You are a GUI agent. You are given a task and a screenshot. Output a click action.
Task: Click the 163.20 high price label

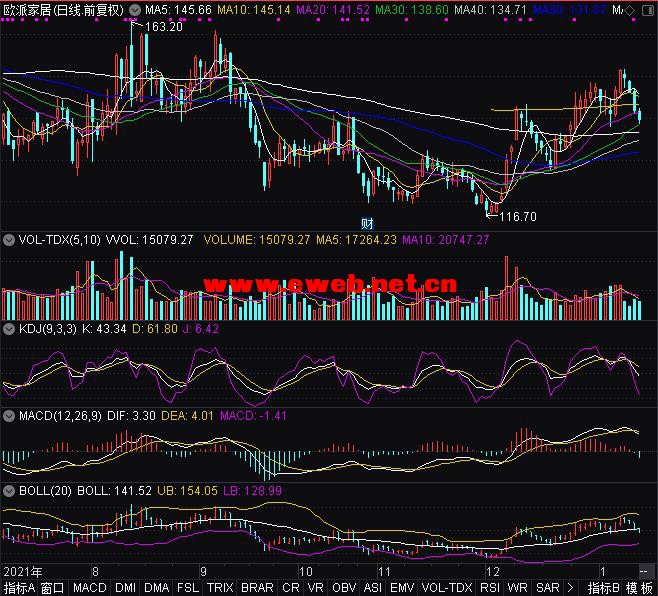pyautogui.click(x=164, y=27)
